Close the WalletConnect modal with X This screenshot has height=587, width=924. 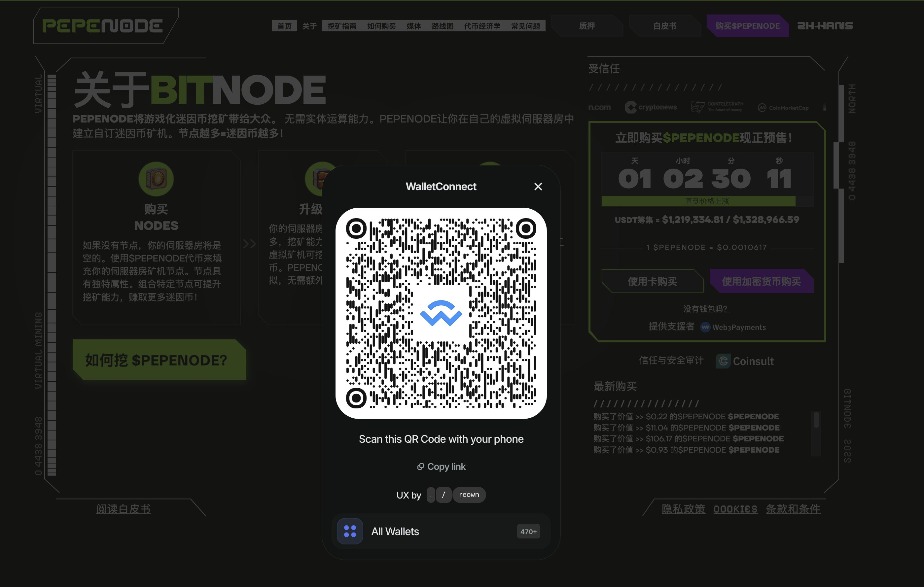(538, 187)
